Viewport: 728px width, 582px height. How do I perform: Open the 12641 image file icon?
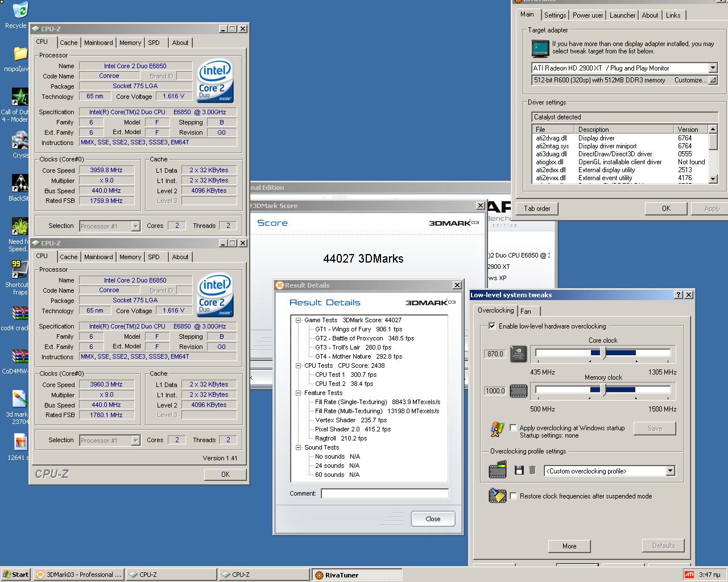point(19,443)
